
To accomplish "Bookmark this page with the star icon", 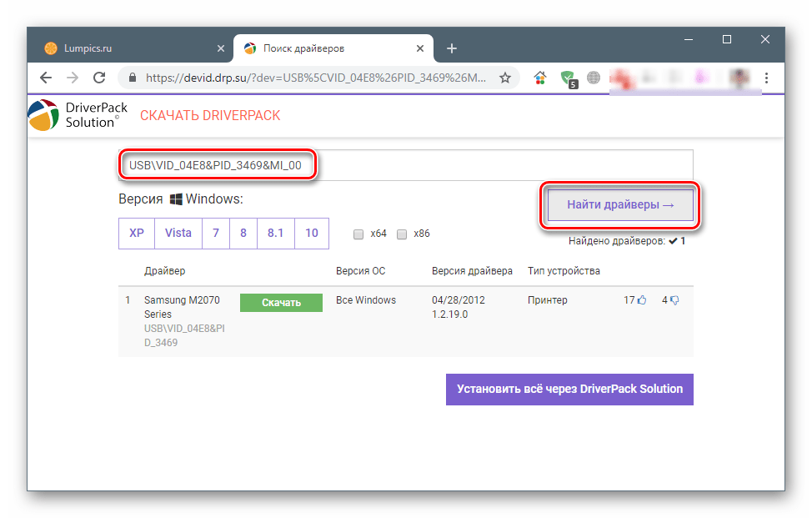I will [x=504, y=78].
